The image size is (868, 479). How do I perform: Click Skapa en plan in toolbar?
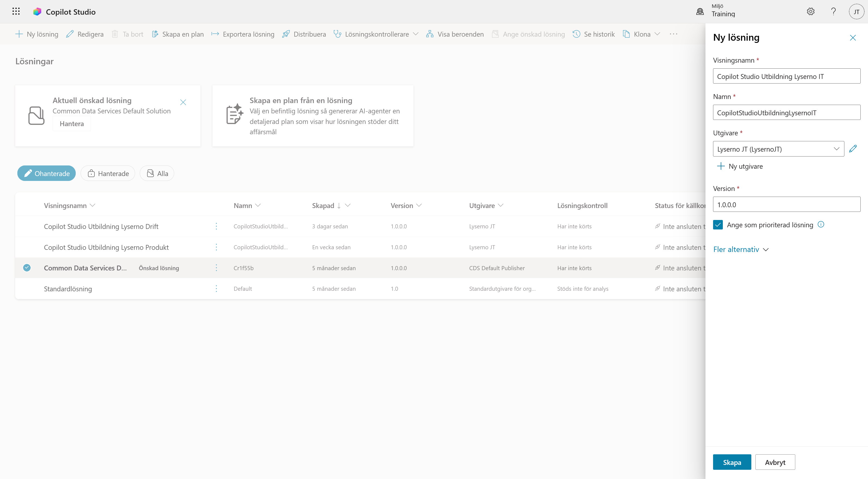click(x=178, y=34)
